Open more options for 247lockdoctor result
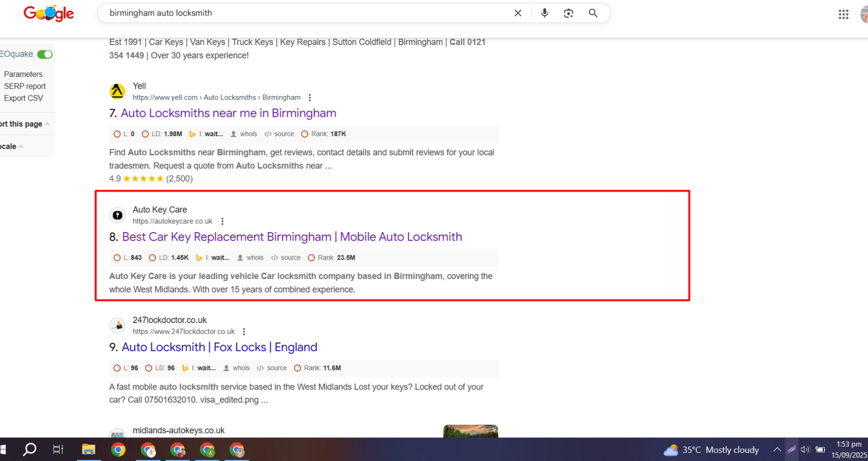Viewport: 868px width, 461px height. [244, 332]
